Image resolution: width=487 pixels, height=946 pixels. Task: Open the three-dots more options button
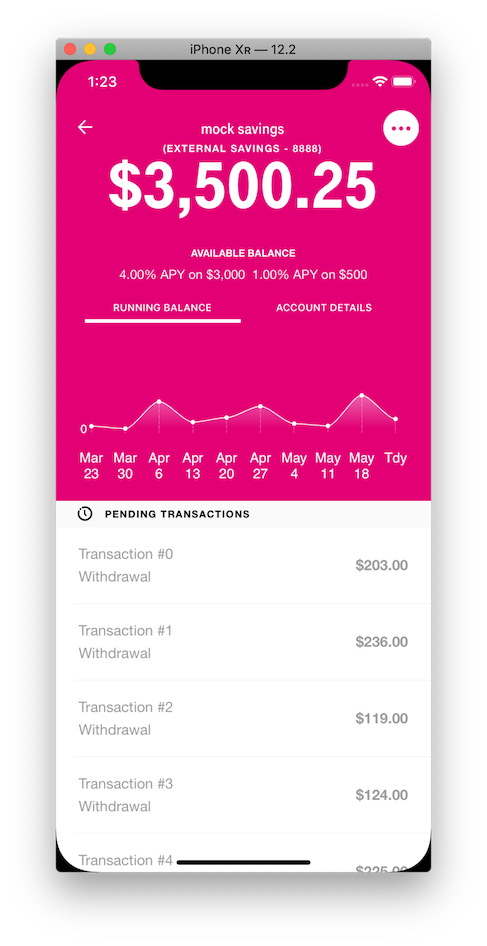coord(401,129)
